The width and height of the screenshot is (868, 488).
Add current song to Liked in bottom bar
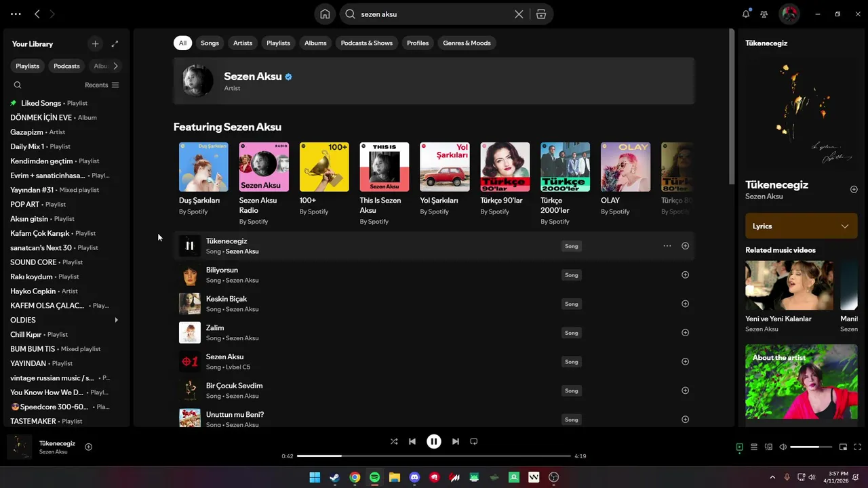(88, 447)
